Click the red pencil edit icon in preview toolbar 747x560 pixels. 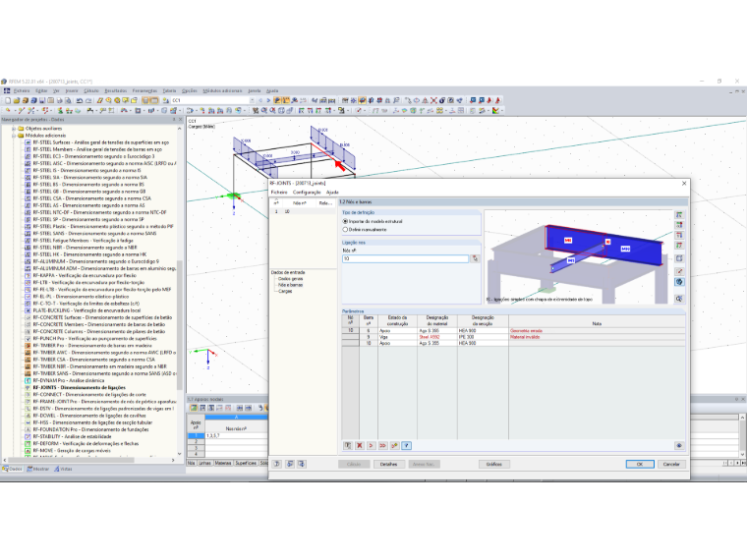tap(679, 271)
